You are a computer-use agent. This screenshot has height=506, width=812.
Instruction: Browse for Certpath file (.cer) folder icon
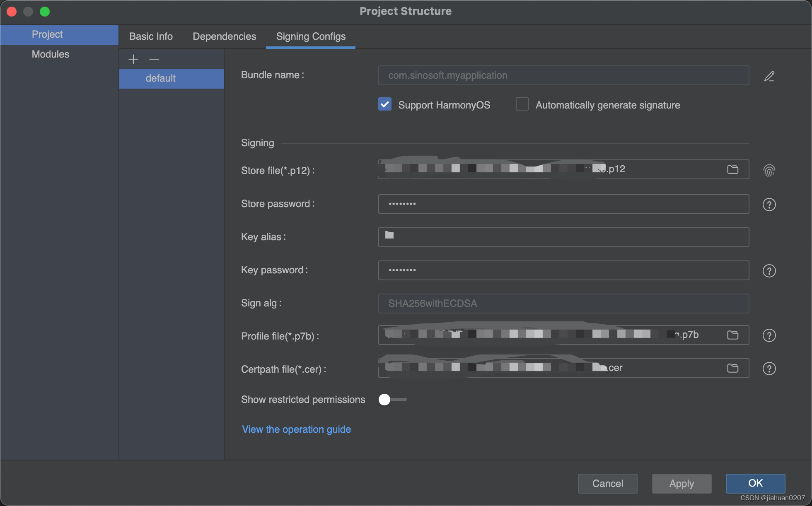[x=733, y=368]
